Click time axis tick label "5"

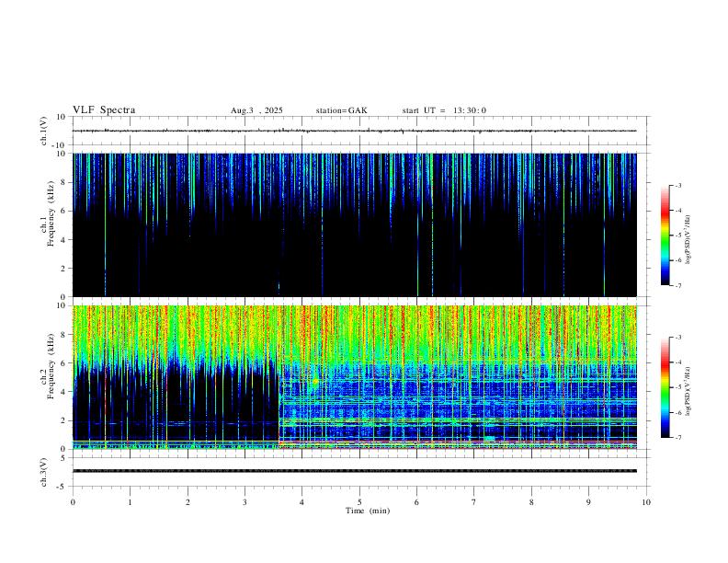pos(359,502)
